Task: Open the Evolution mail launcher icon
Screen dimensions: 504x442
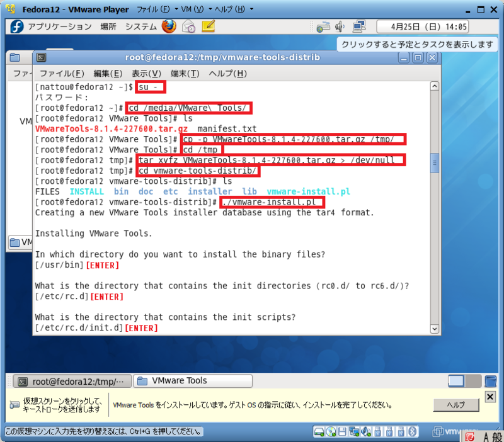Action: click(x=188, y=26)
